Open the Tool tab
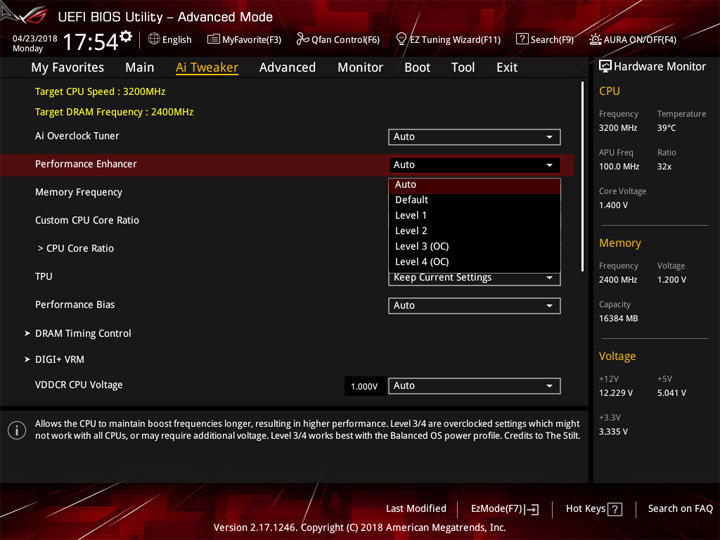The image size is (720, 540). (463, 68)
